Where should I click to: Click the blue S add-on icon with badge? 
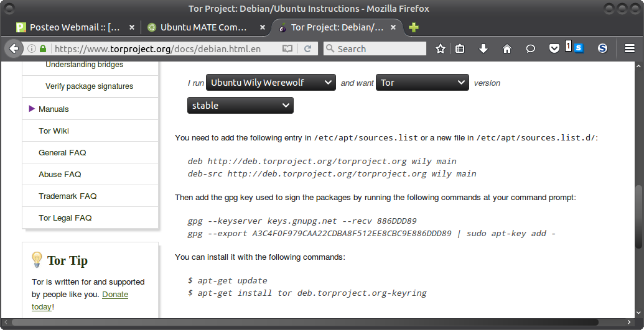coord(579,48)
